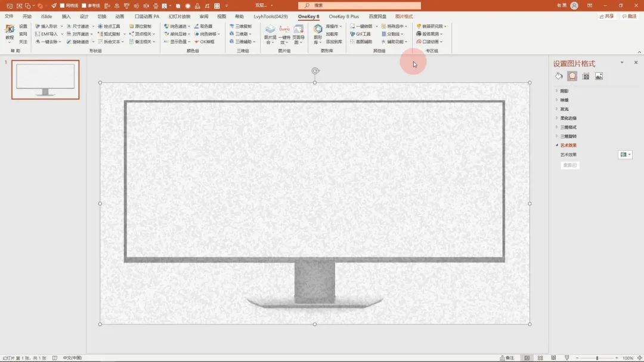The width and height of the screenshot is (644, 362).
Task: Expand the 三维格式 3D format section
Action: 568,127
